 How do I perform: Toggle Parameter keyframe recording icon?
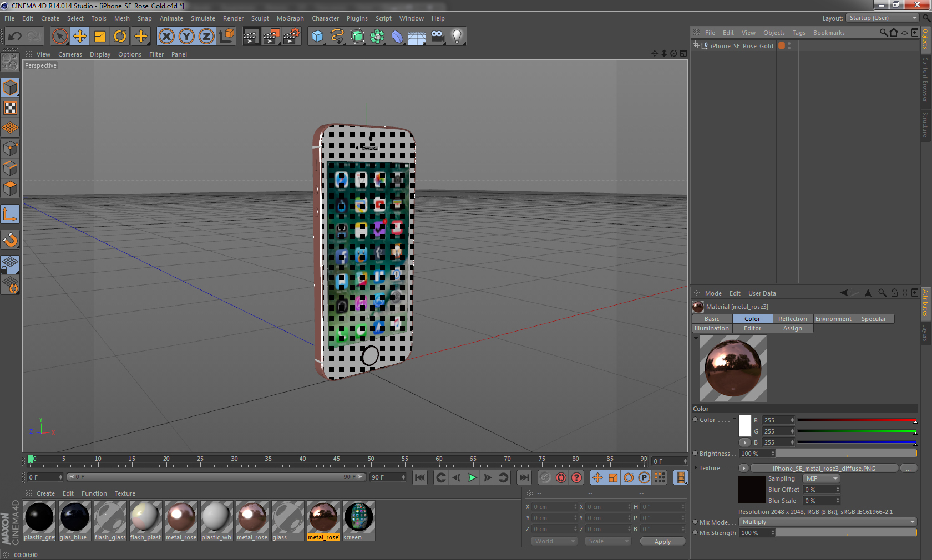point(644,477)
